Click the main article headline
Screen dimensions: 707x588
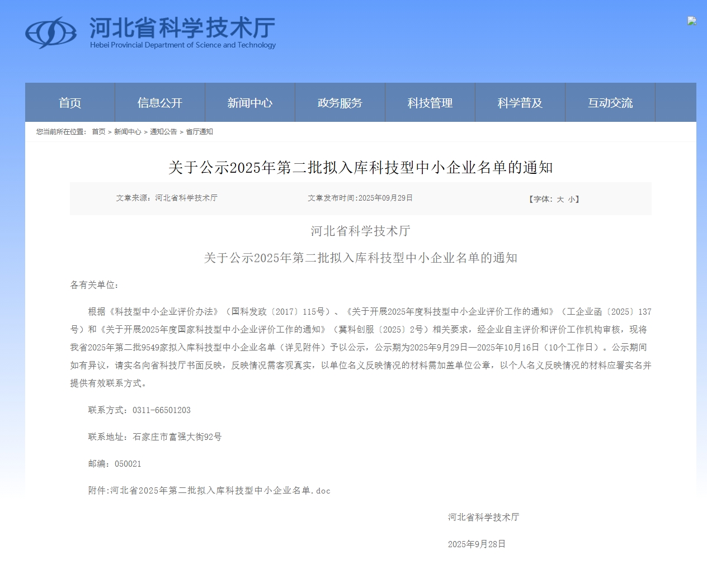click(x=360, y=168)
